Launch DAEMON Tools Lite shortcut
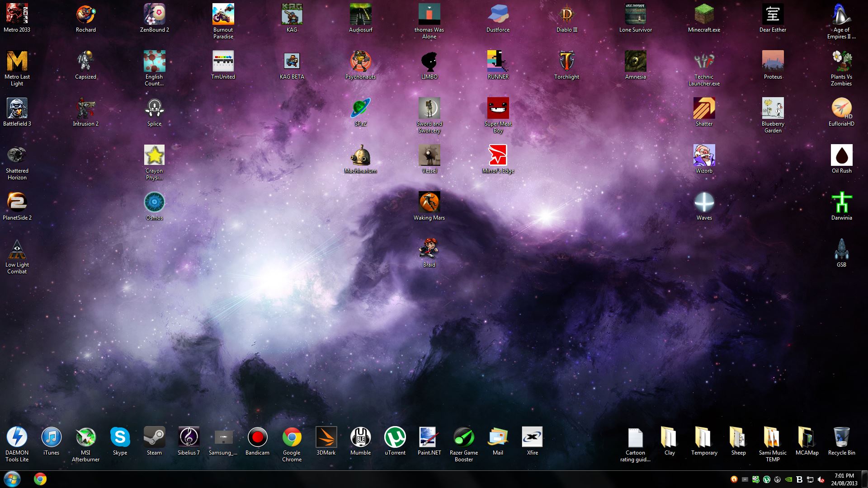868x488 pixels. (x=17, y=445)
